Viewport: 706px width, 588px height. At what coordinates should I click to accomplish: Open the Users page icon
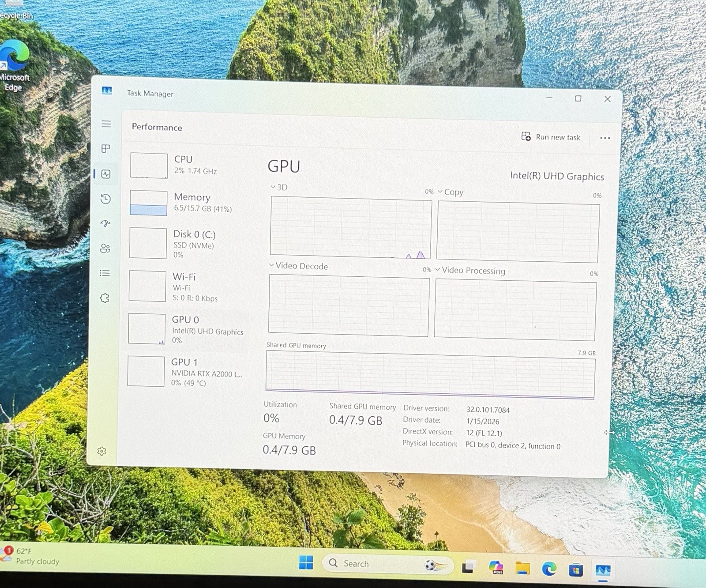tap(105, 248)
